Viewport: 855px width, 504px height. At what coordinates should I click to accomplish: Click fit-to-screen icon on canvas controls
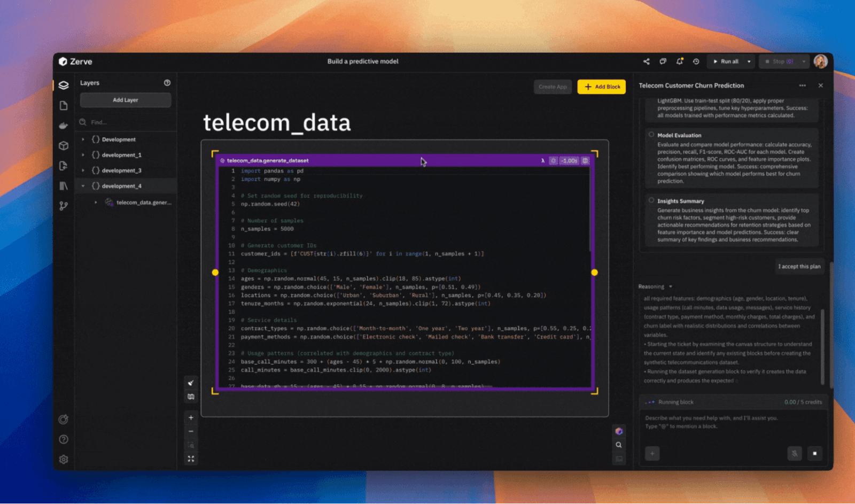tap(191, 459)
